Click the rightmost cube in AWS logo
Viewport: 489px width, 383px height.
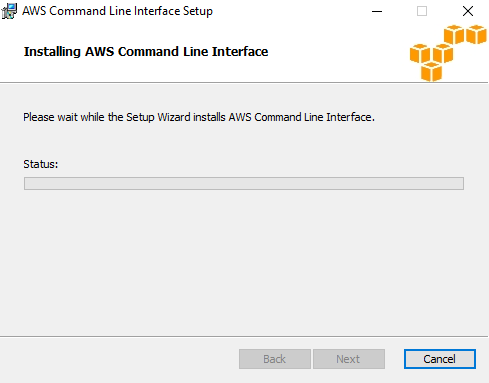[x=476, y=34]
